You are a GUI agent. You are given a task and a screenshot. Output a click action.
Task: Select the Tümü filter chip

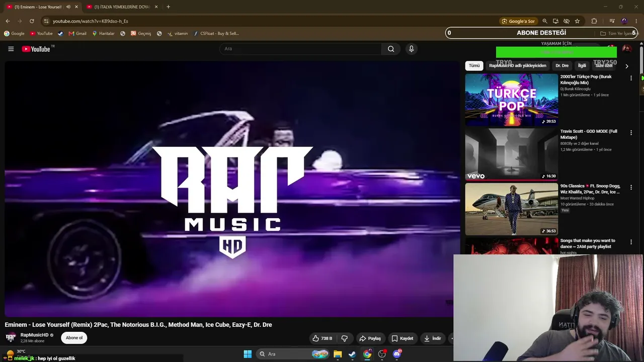(474, 66)
